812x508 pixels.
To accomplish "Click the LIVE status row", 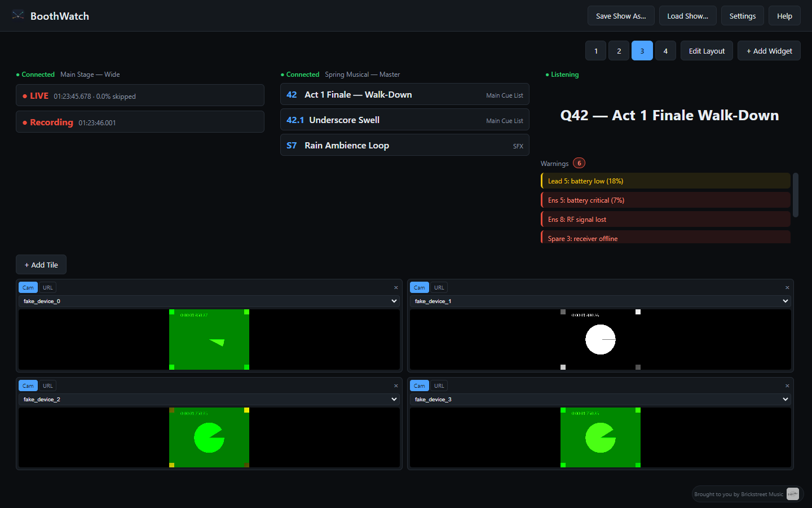I will (x=140, y=95).
